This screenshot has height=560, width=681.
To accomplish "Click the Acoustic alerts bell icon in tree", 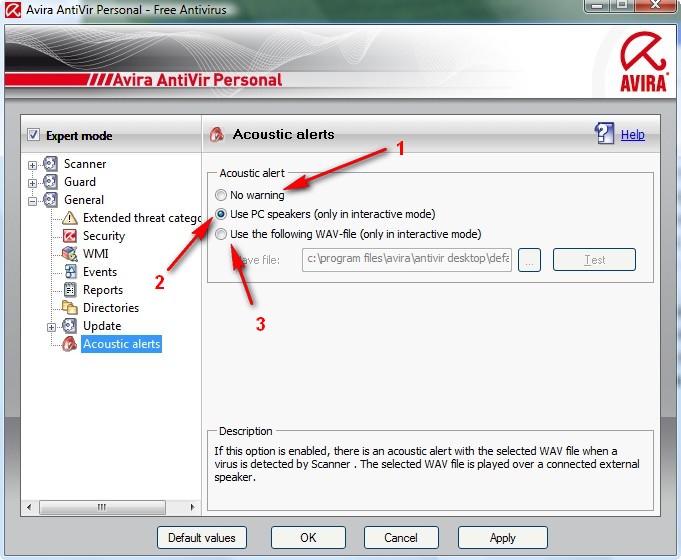I will [69, 344].
